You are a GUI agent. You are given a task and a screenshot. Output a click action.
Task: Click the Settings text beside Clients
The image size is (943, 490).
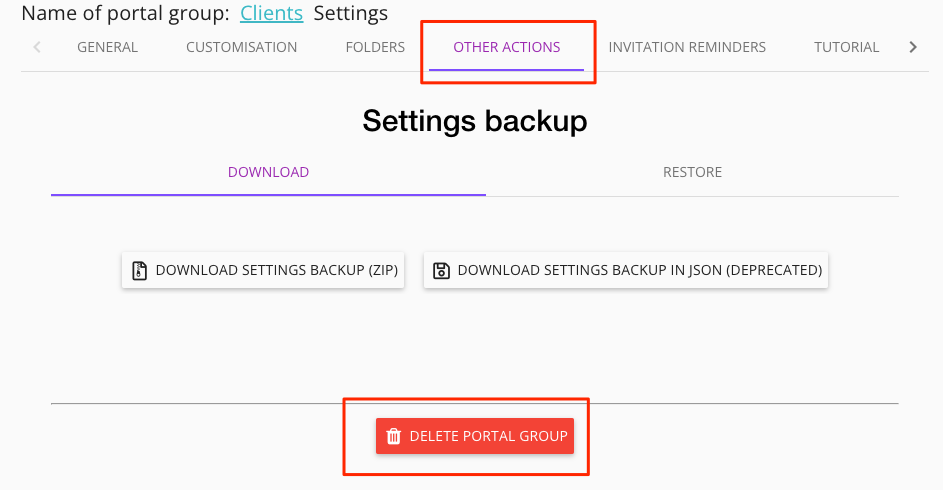350,14
